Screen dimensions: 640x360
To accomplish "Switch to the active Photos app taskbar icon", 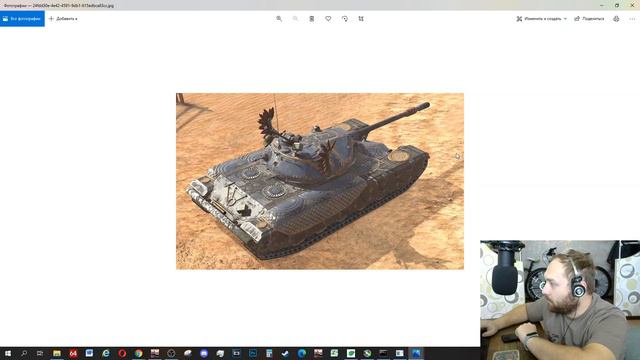I will pos(416,353).
